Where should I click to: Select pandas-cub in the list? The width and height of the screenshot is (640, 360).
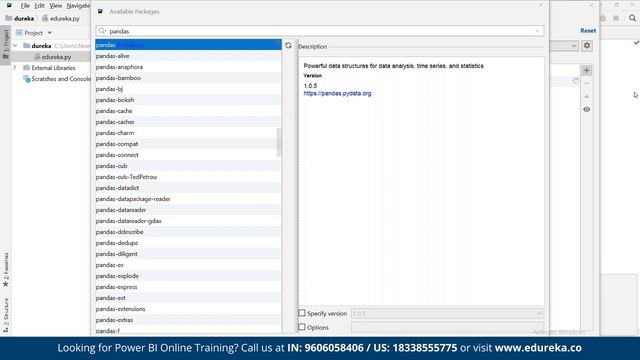coord(188,166)
